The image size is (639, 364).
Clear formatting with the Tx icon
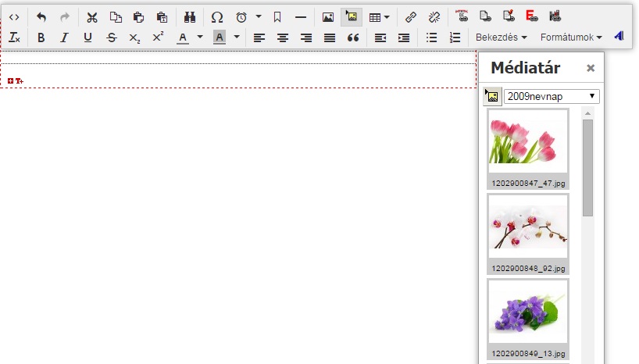(x=14, y=37)
